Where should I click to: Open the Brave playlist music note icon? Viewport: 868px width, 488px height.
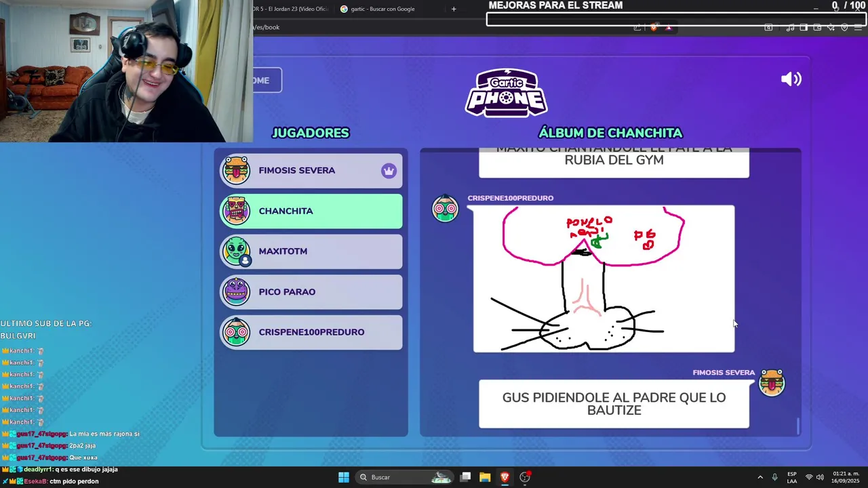tap(790, 28)
